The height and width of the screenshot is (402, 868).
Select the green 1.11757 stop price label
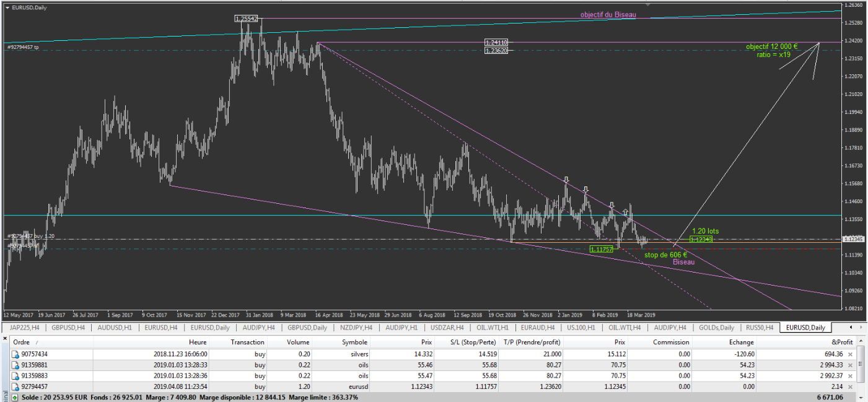coord(601,249)
